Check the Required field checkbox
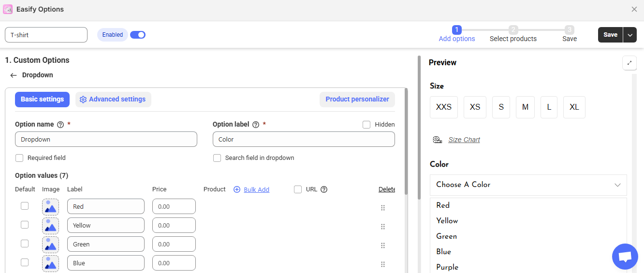This screenshot has width=644, height=273. point(19,158)
